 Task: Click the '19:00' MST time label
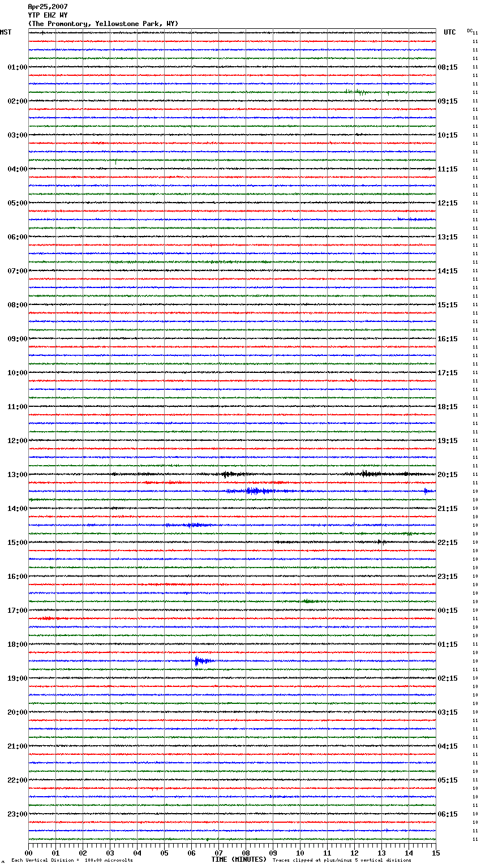[17, 678]
